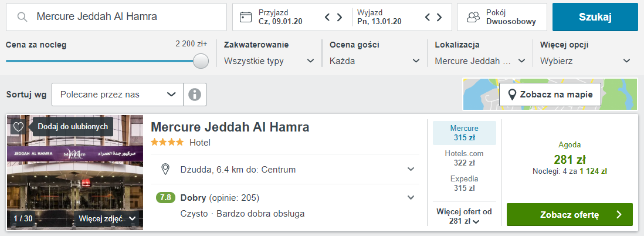Go to next check-out date arrow
The image size is (644, 236).
tap(440, 17)
